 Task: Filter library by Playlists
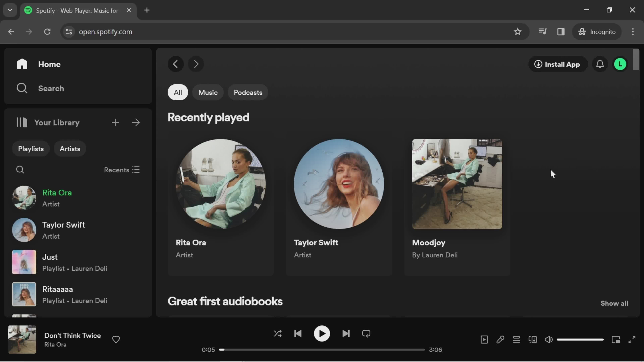pyautogui.click(x=31, y=149)
